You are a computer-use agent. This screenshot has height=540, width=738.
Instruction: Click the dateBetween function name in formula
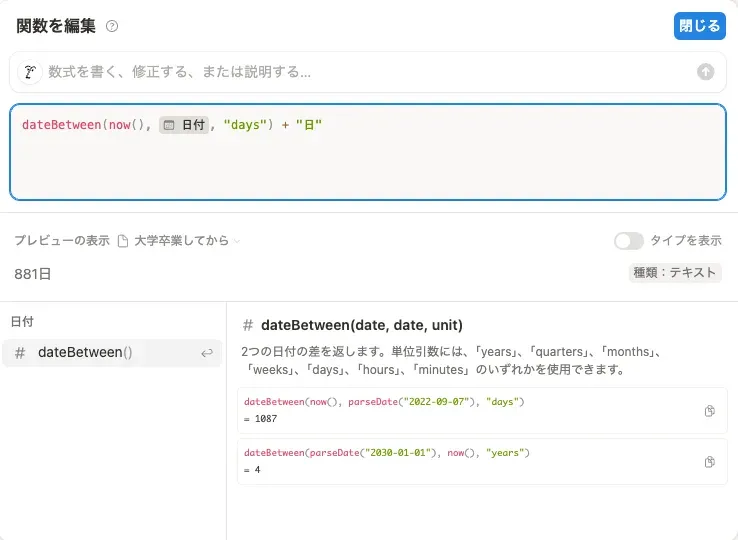(x=62, y=125)
